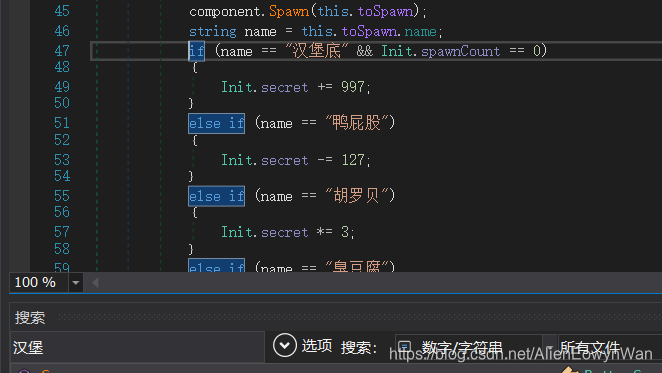Click 'secret' in line 57's Init.secret
The height and width of the screenshot is (373, 662).
pyautogui.click(x=285, y=232)
